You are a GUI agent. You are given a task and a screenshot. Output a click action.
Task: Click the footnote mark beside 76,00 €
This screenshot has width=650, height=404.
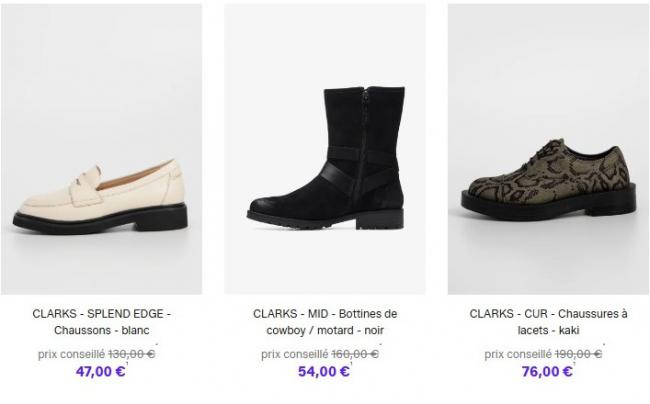tap(577, 365)
